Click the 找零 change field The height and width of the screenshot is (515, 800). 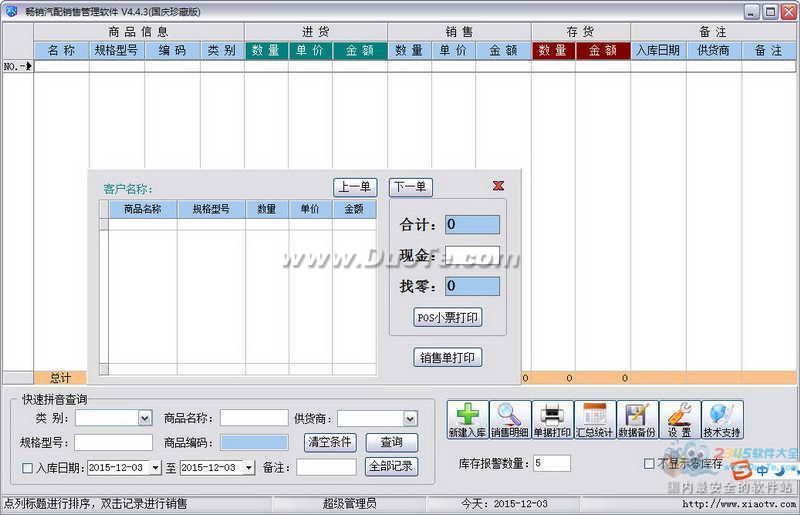click(472, 286)
